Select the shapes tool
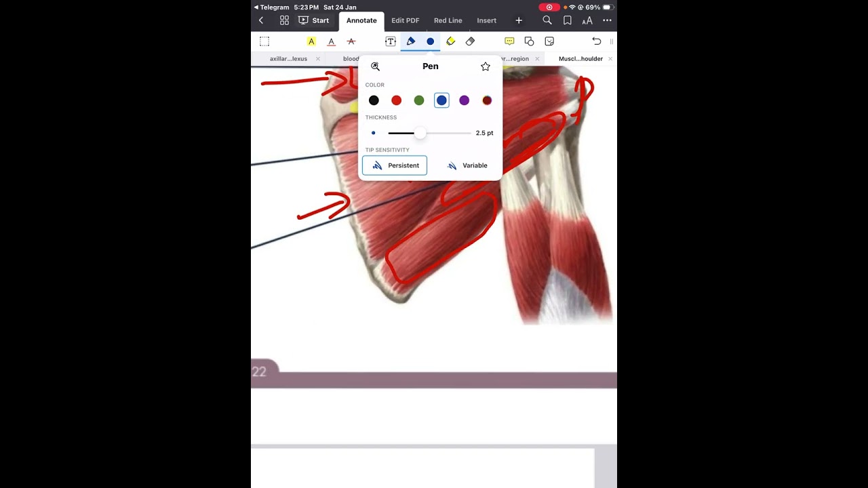Viewport: 868px width, 488px height. pyautogui.click(x=529, y=41)
